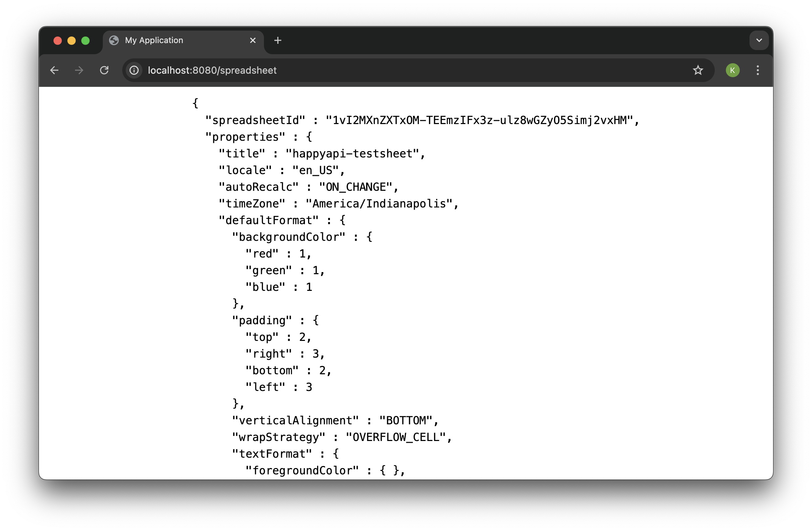The width and height of the screenshot is (812, 531).
Task: Open a new tab with plus button
Action: pos(277,40)
